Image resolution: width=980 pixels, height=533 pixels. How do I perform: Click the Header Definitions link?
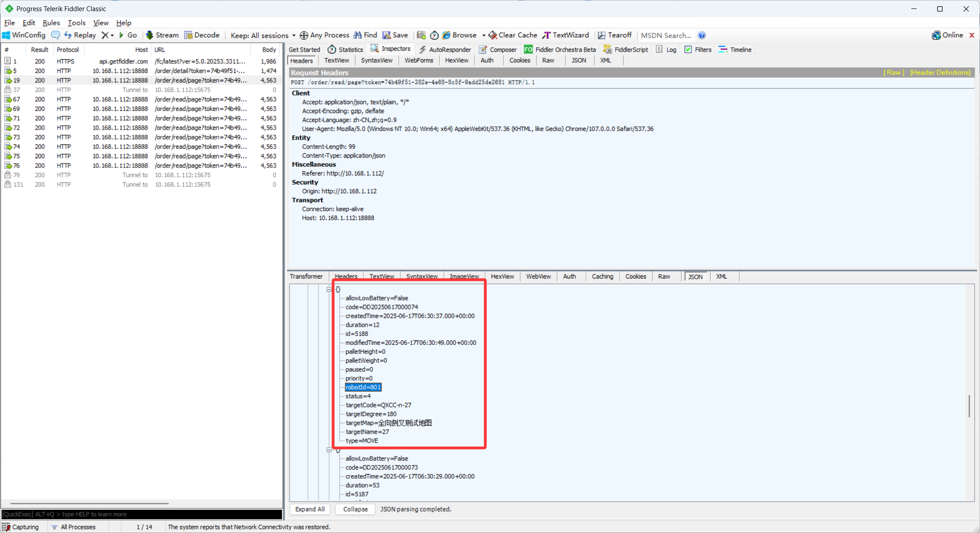click(940, 72)
